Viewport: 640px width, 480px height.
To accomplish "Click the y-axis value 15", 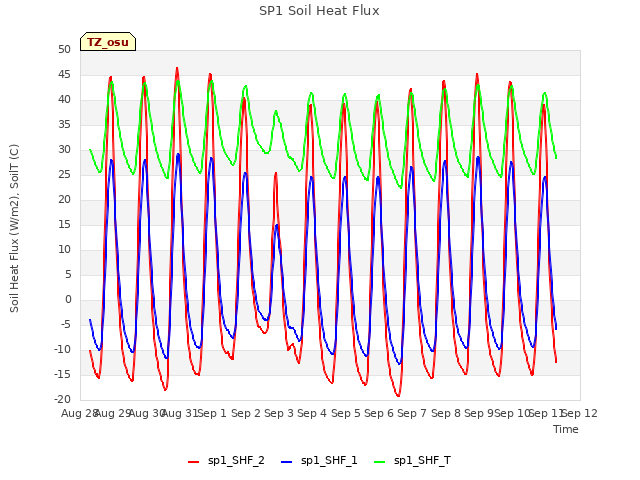I will 64,224.
